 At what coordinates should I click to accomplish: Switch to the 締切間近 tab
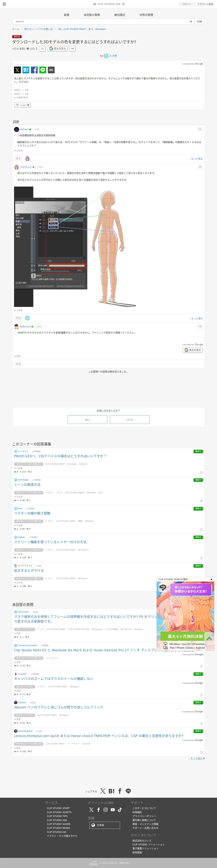(x=120, y=15)
